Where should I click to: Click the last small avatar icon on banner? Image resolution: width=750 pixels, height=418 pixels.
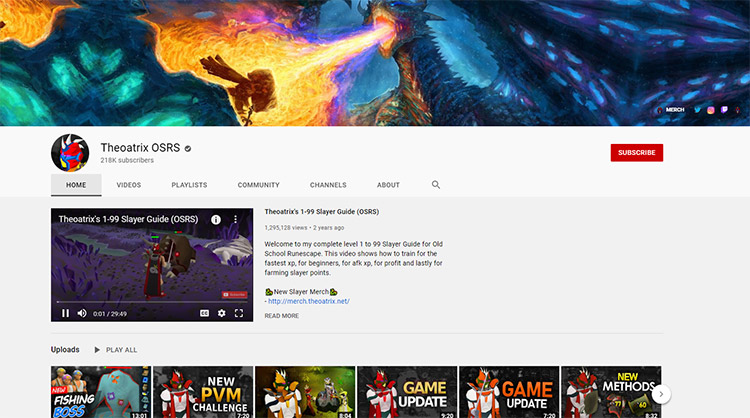point(738,110)
